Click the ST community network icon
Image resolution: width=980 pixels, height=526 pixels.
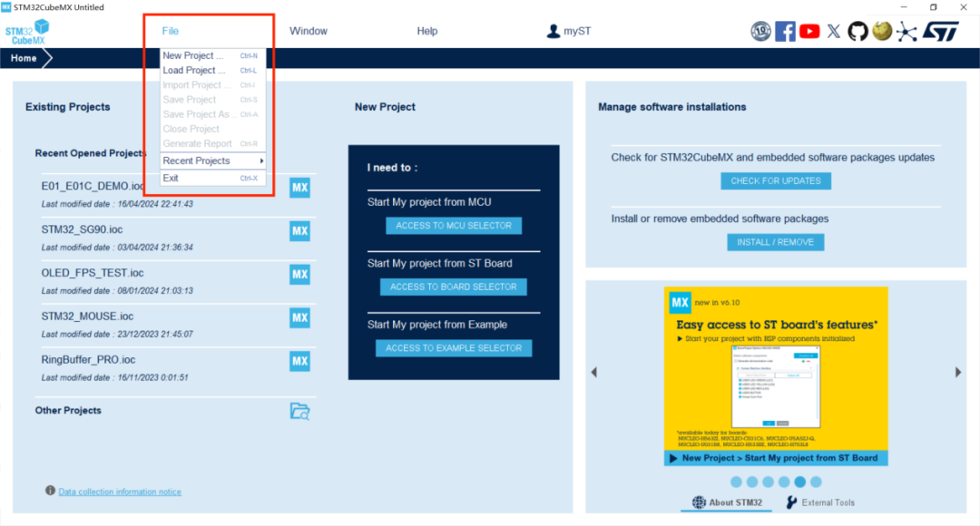[x=906, y=31]
